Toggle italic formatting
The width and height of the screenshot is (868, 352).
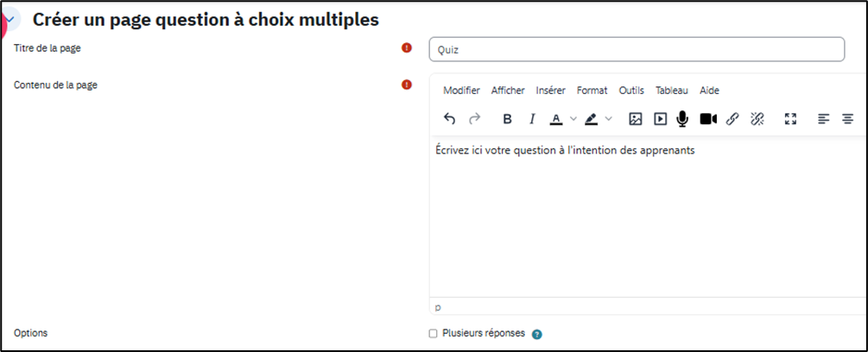[532, 119]
